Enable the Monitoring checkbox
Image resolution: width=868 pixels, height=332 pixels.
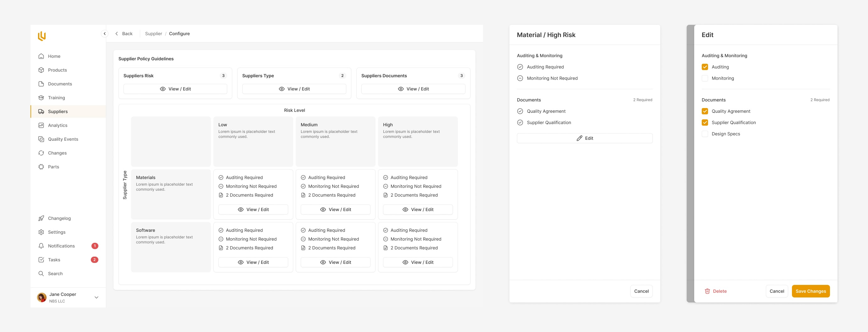(705, 78)
